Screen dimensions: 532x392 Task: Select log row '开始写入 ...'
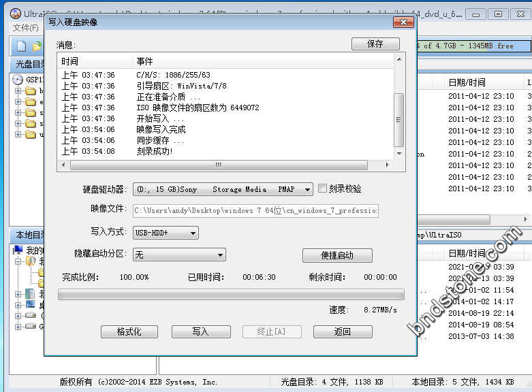point(225,118)
